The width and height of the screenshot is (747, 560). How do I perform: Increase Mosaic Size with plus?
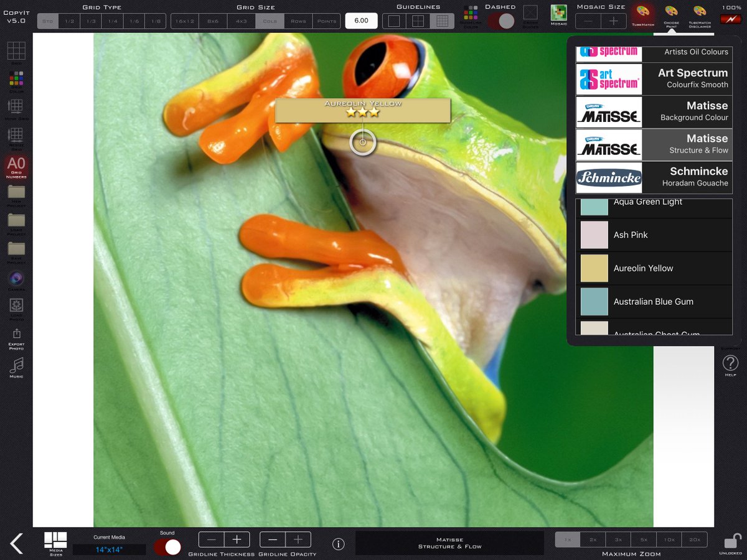[614, 21]
